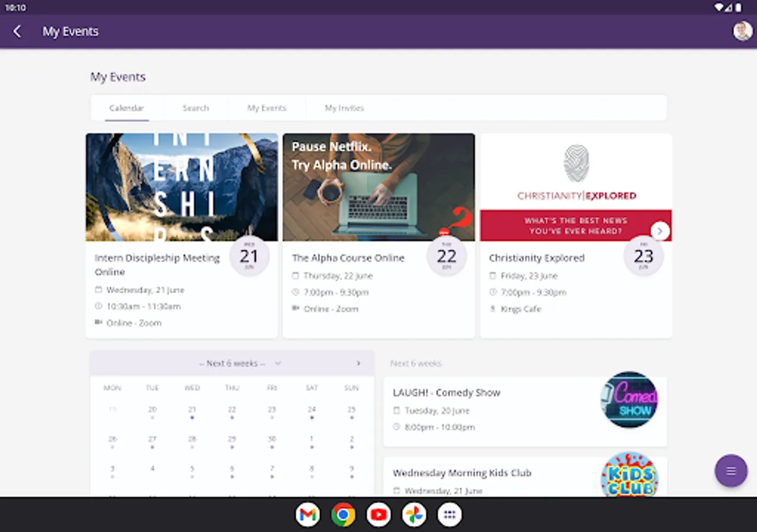Click the 23 Jun date badge
Viewport: 757px width, 532px height.
pyautogui.click(x=643, y=256)
